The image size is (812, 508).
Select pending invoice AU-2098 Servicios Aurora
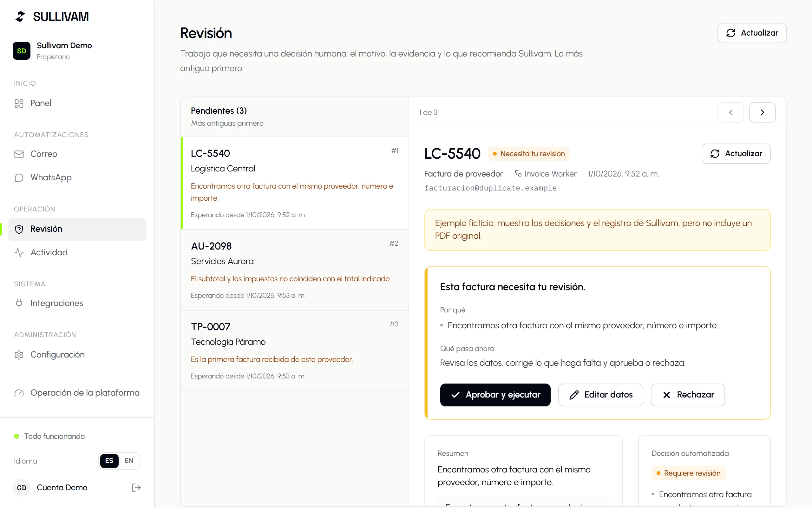[295, 270]
